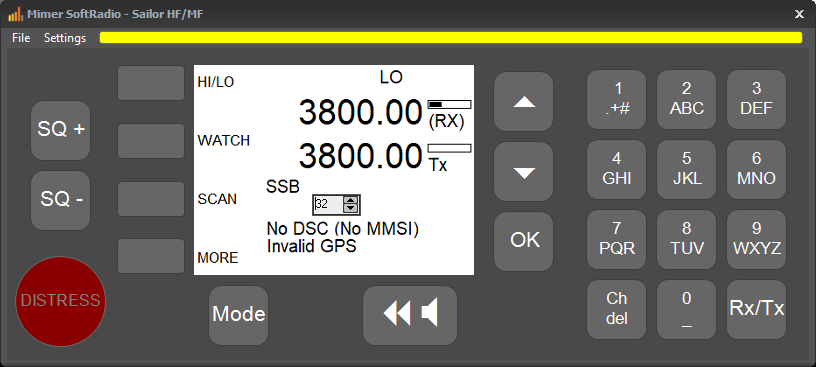Click keypad button 9 WXYZ
Image resolution: width=816 pixels, height=367 pixels.
tap(757, 239)
